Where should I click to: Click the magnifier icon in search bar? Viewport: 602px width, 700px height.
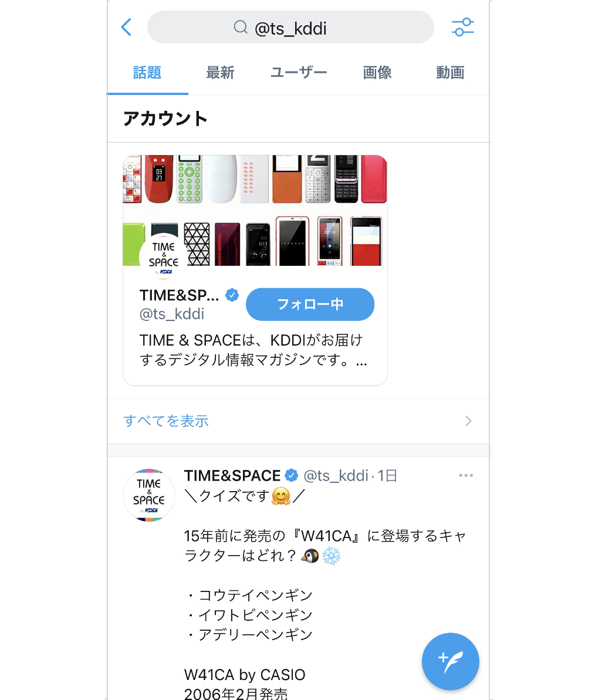pos(241,27)
